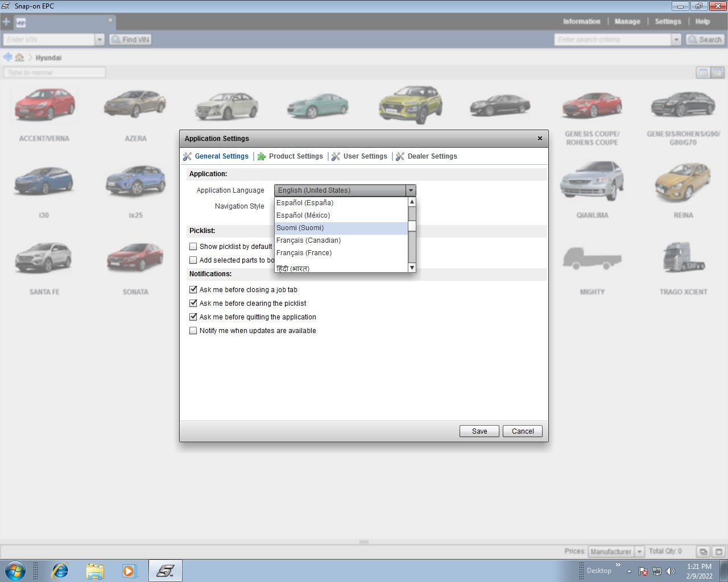Image resolution: width=728 pixels, height=582 pixels.
Task: Click the Find VIN button
Action: tap(130, 40)
